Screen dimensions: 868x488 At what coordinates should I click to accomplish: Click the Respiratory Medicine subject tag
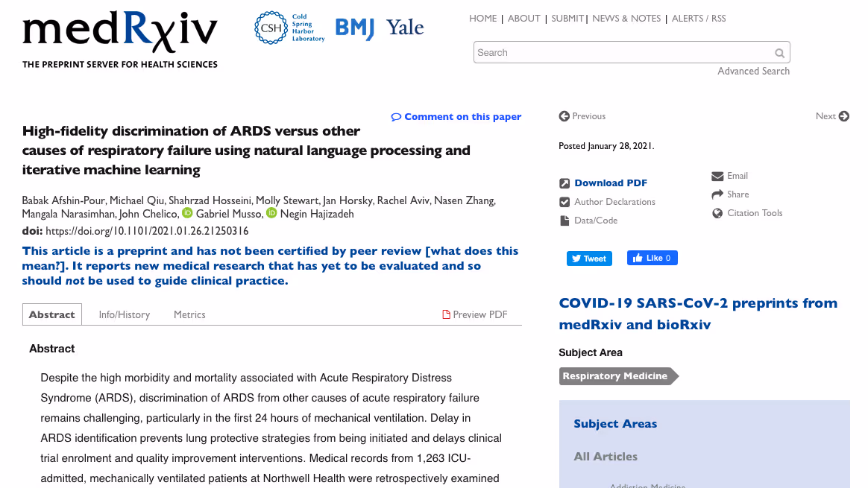click(613, 376)
